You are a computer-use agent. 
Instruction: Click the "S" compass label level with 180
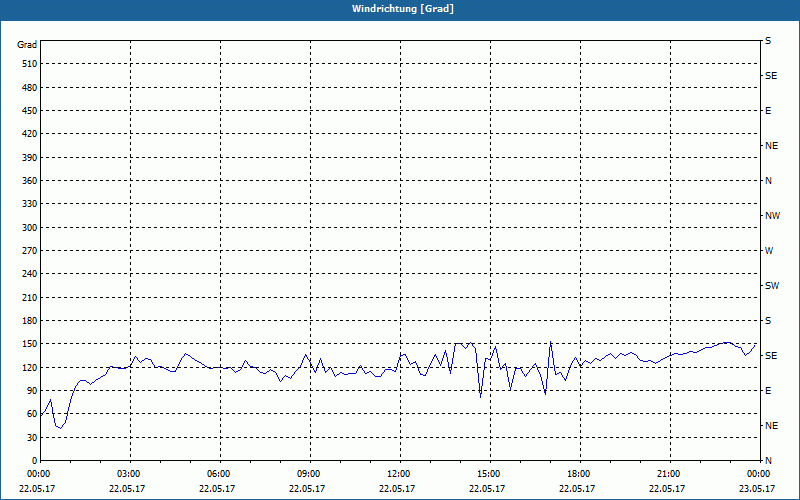pos(768,320)
